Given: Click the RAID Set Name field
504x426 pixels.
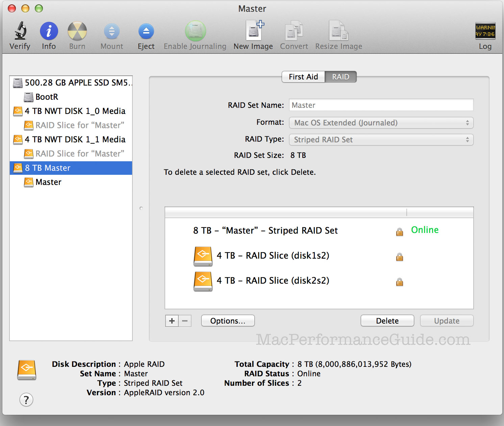Looking at the screenshot, I should coord(381,105).
